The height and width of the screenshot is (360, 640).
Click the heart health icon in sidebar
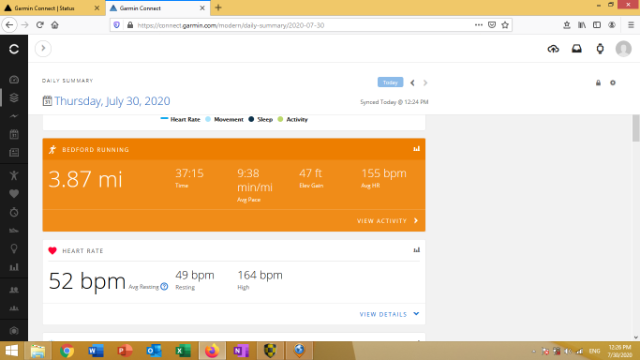coord(14,194)
